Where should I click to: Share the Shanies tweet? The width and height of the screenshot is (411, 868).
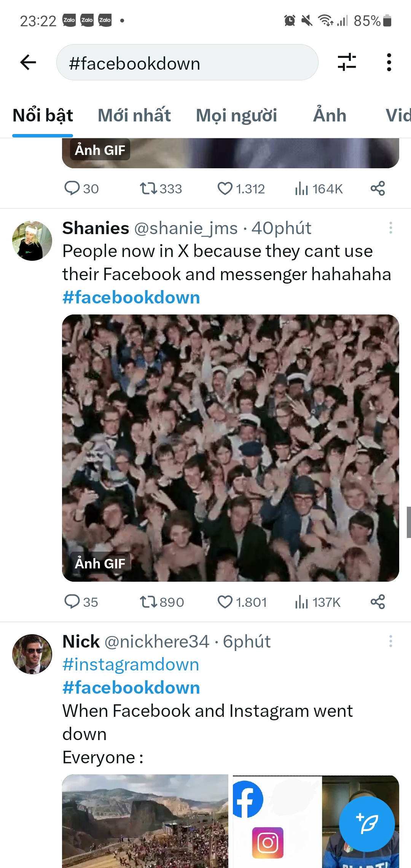coord(378,602)
